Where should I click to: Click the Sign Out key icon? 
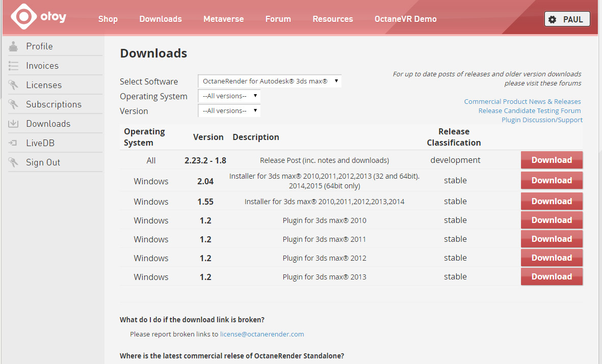click(x=13, y=162)
